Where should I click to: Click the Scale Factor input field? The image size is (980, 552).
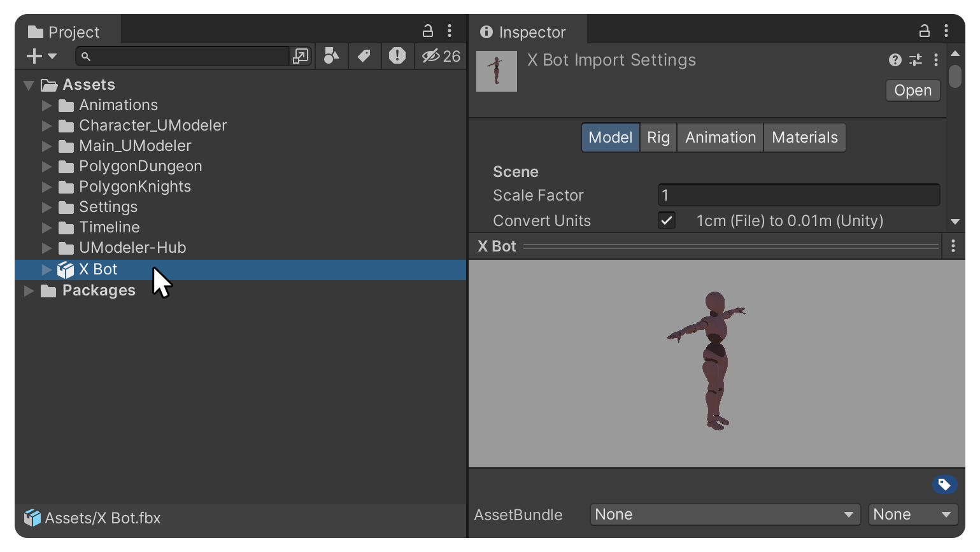tap(799, 195)
